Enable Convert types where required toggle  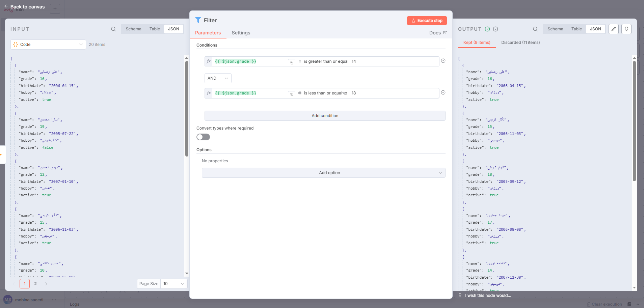[203, 137]
